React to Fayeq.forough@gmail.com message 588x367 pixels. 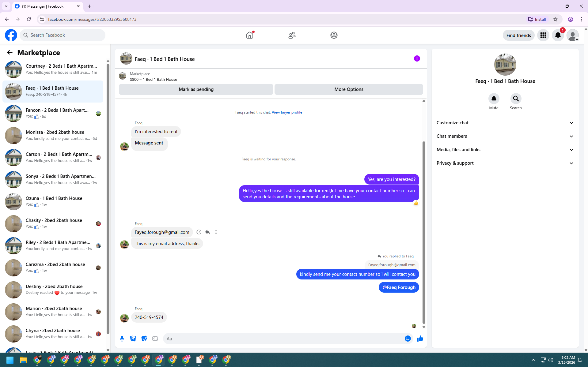point(199,232)
